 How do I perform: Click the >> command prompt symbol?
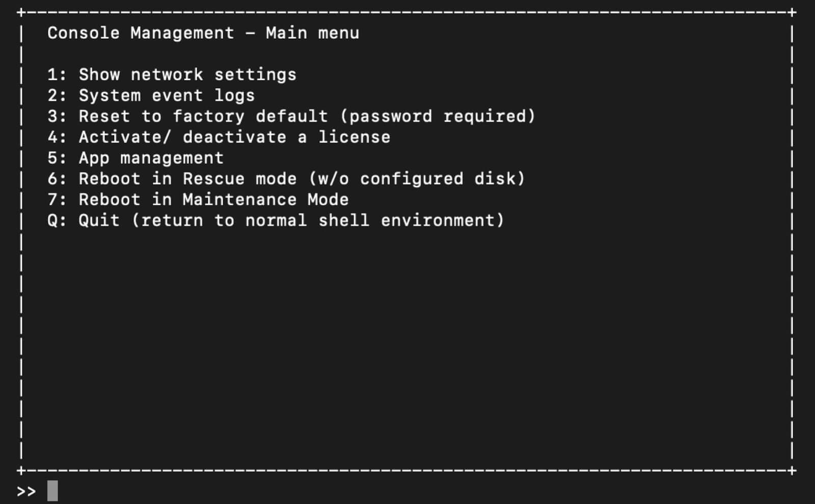(26, 492)
